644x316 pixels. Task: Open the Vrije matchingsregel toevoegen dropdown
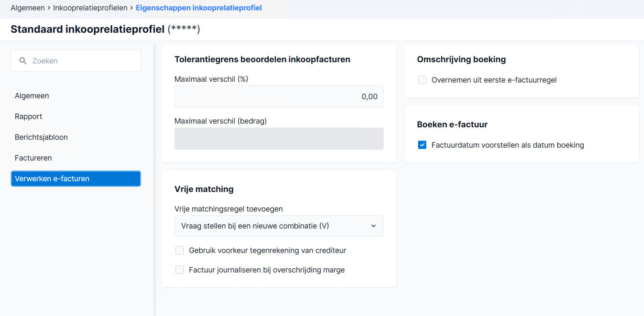click(x=279, y=226)
